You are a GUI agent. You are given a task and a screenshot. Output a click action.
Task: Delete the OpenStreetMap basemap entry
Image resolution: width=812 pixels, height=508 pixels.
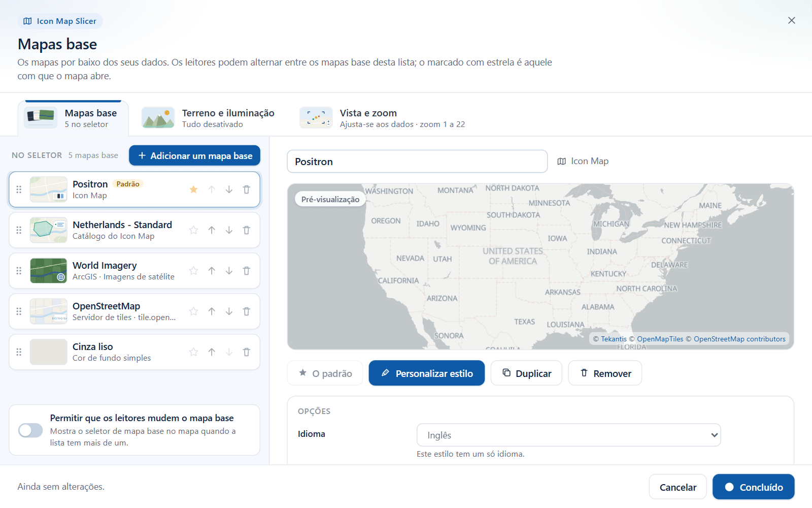click(x=247, y=311)
